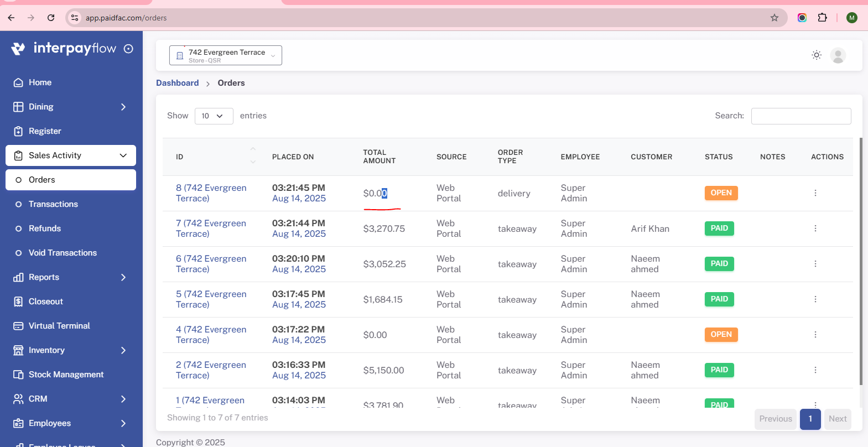Click the site info icon in address bar

[x=75, y=18]
